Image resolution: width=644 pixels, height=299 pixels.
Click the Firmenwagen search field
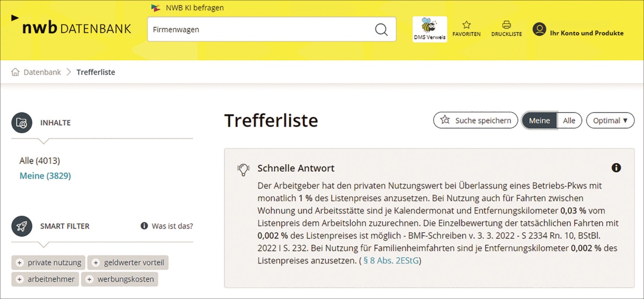click(x=258, y=30)
